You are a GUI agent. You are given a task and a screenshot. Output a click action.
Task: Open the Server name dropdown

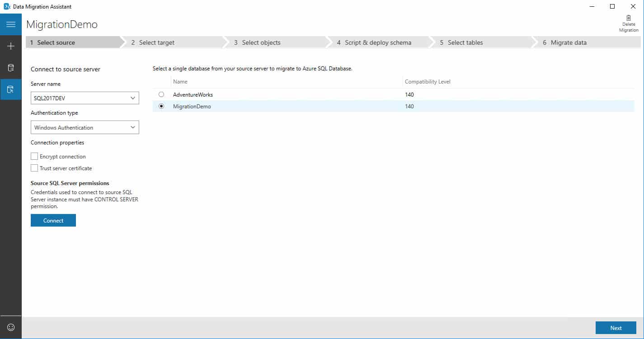[85, 98]
